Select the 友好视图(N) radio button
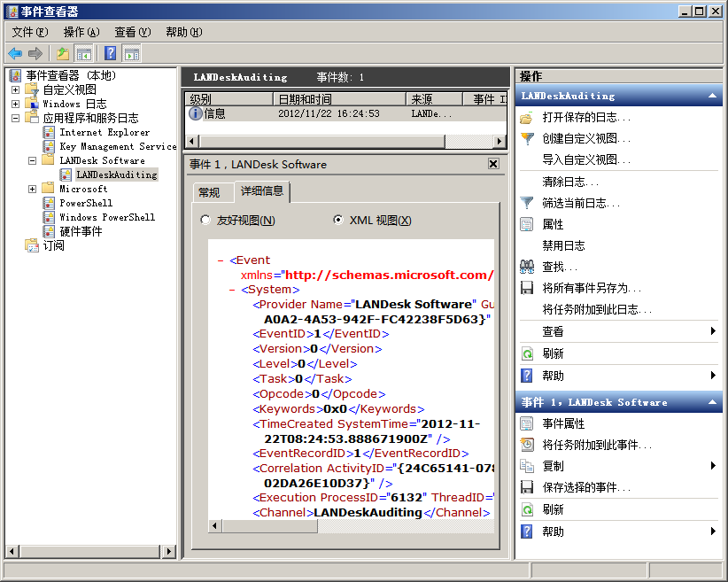728x582 pixels. [205, 220]
